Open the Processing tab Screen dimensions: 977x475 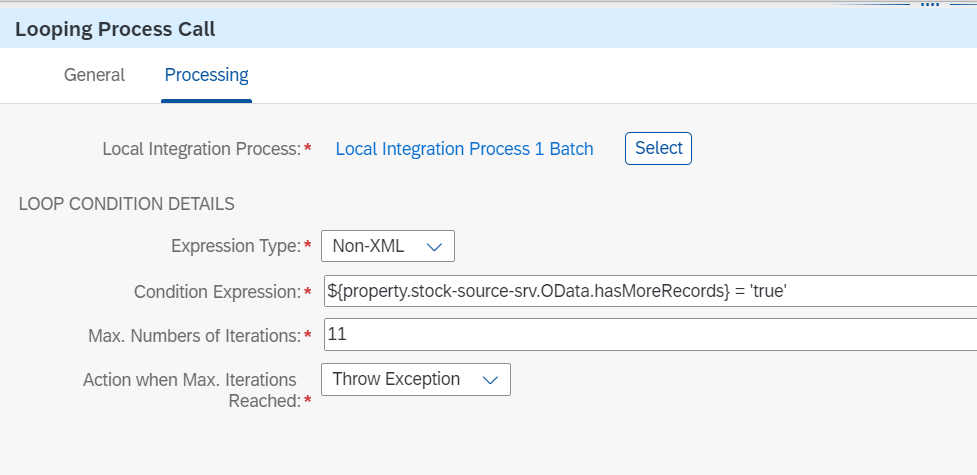pos(207,75)
